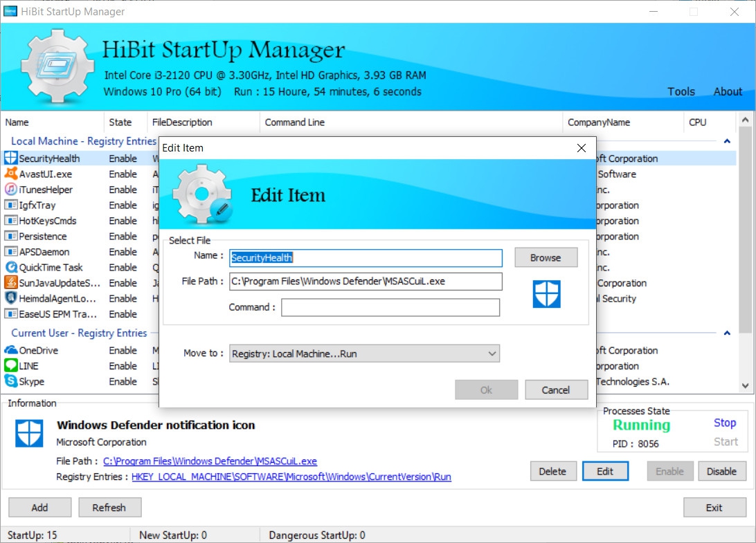This screenshot has height=543, width=756.
Task: Click the APSDaemon row icon
Action: [10, 252]
